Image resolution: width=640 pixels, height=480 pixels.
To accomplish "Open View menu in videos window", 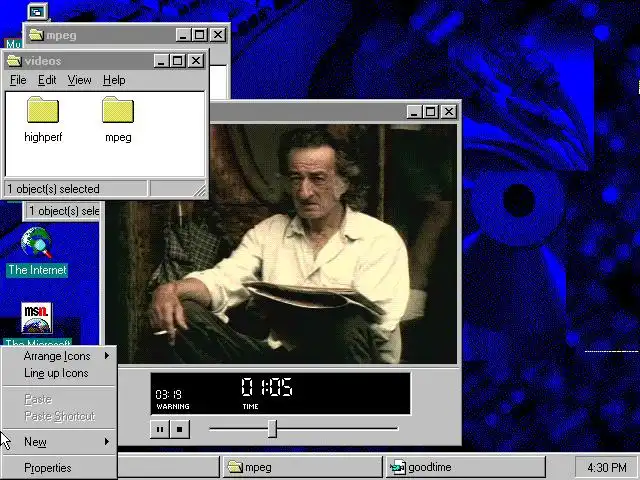I will pos(79,80).
